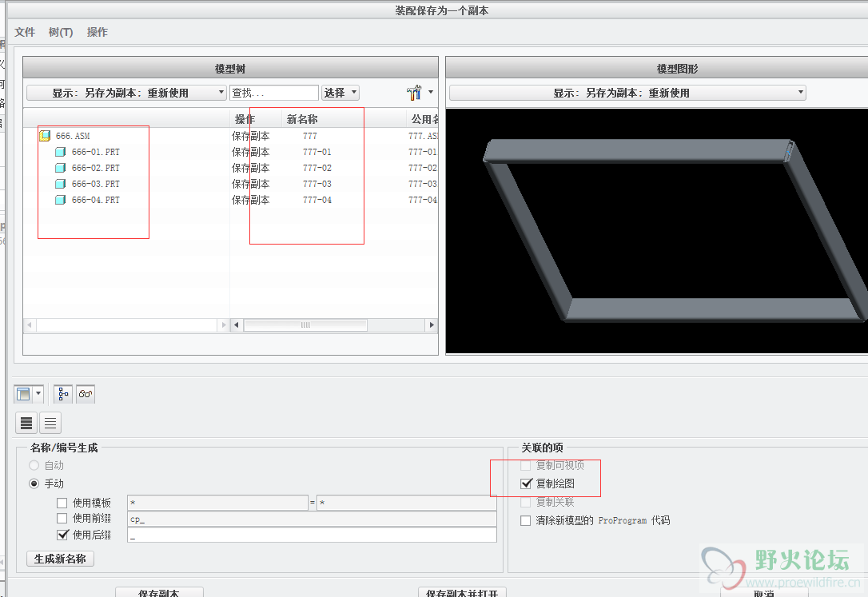Click the 生成新名称 button
The width and height of the screenshot is (868, 597).
tap(60, 559)
